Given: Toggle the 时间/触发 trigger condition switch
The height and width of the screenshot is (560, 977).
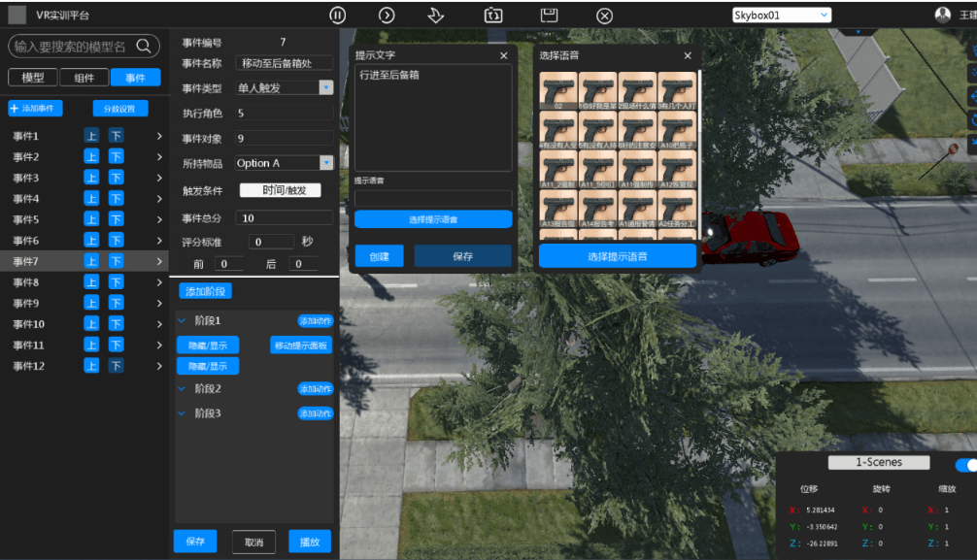Looking at the screenshot, I should [281, 190].
